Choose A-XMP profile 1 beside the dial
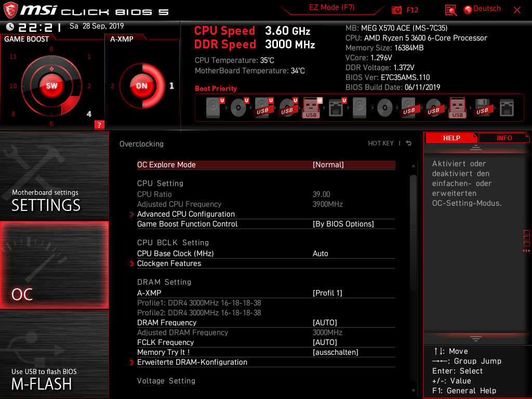 (171, 86)
